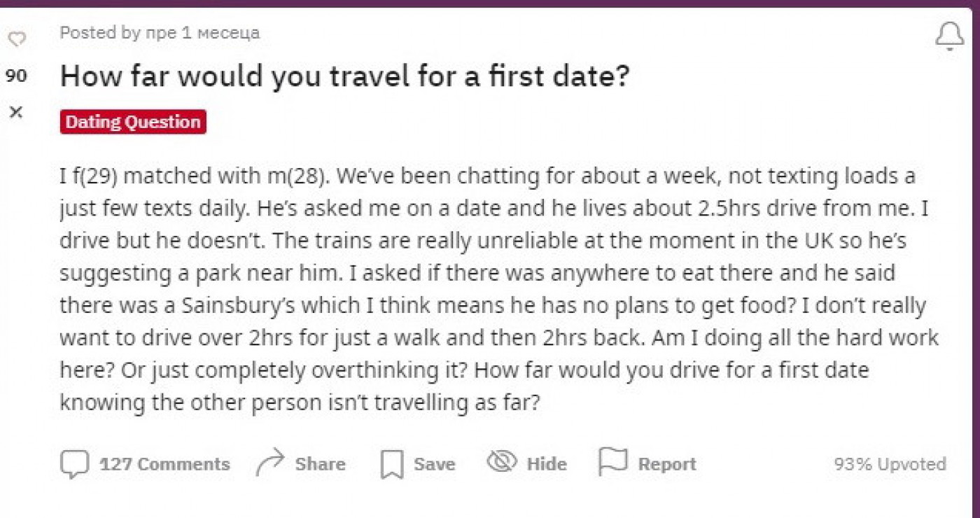Click the Posted by label

pyautogui.click(x=100, y=33)
